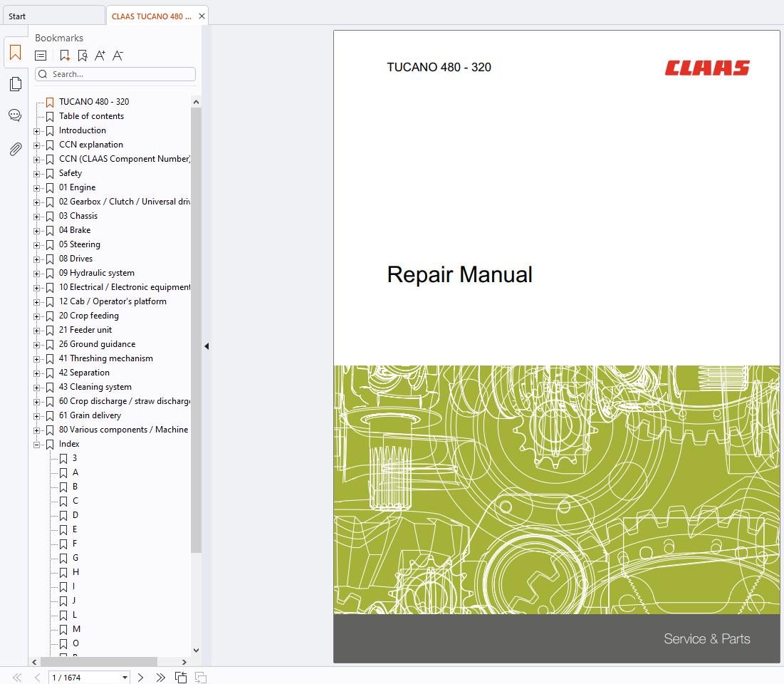Open Index entry C bookmark

[75, 501]
